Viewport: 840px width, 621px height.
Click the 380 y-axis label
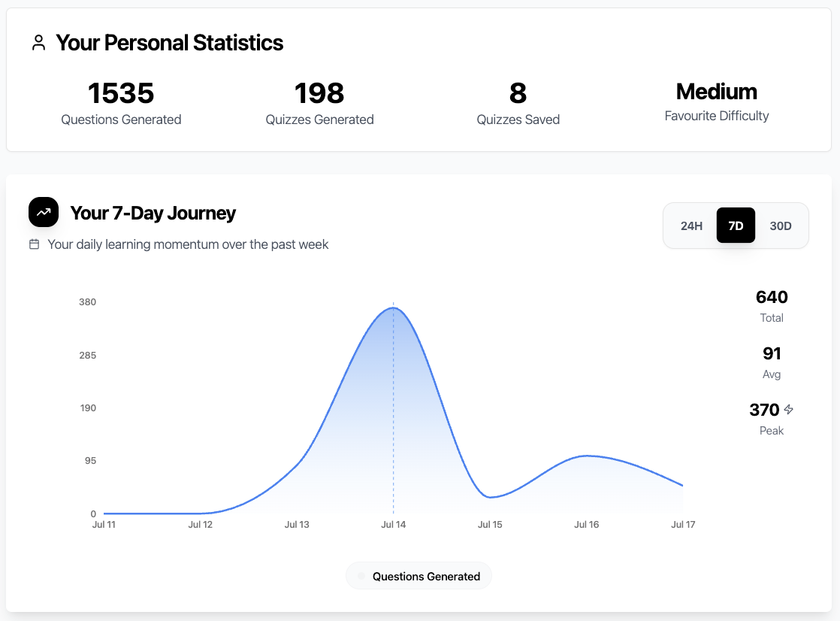[x=87, y=302]
